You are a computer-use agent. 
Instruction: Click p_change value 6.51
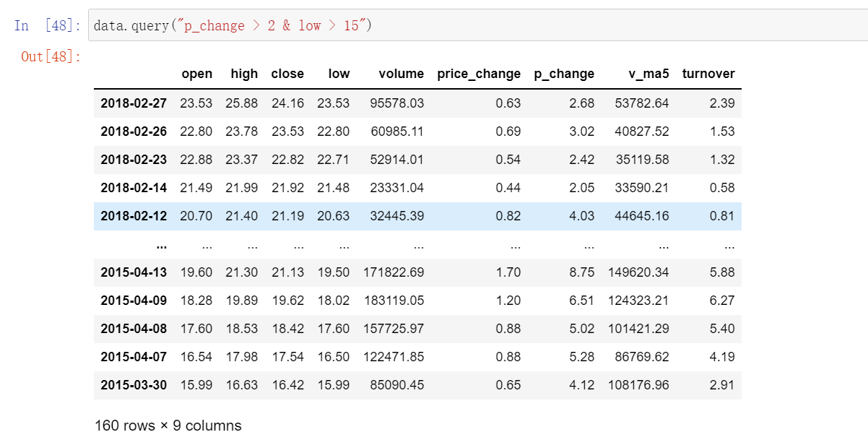582,301
